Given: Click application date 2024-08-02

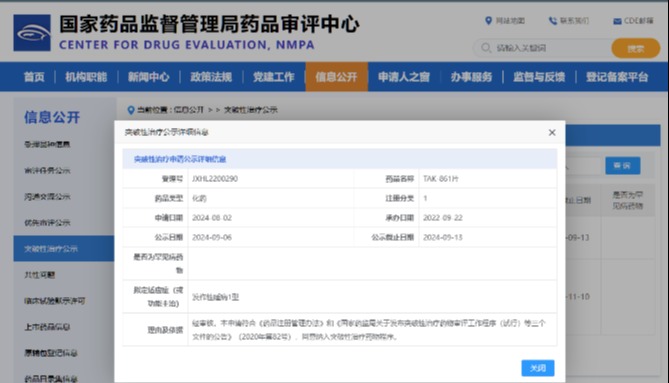Looking at the screenshot, I should (x=212, y=218).
